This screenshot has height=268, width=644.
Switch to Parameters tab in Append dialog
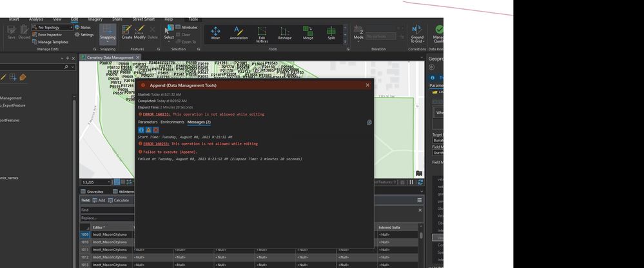148,122
